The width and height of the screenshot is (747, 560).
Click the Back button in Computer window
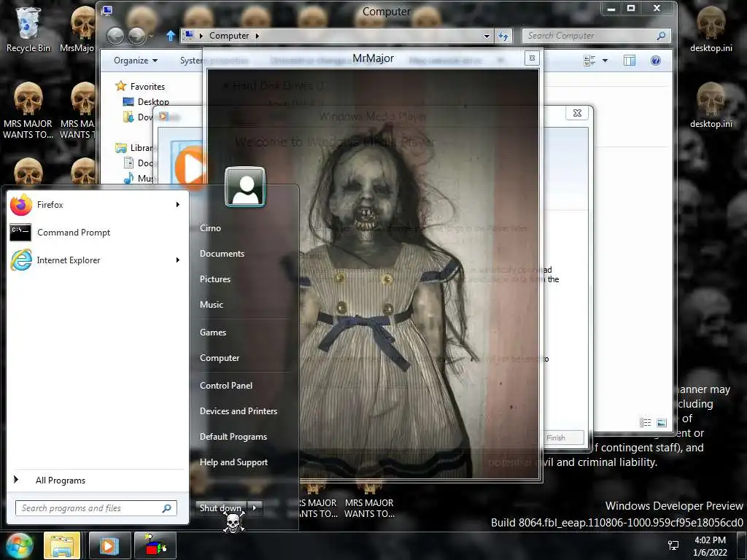(x=115, y=36)
